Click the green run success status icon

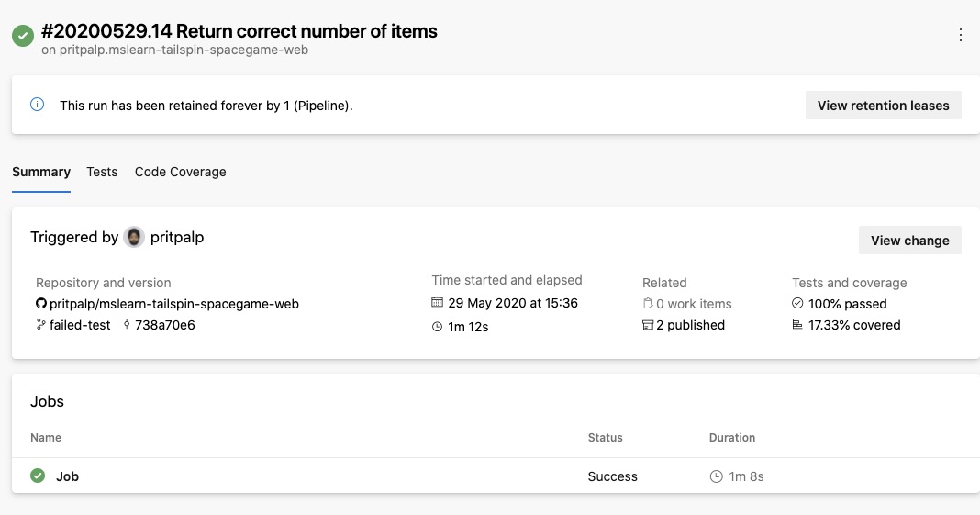tap(23, 36)
